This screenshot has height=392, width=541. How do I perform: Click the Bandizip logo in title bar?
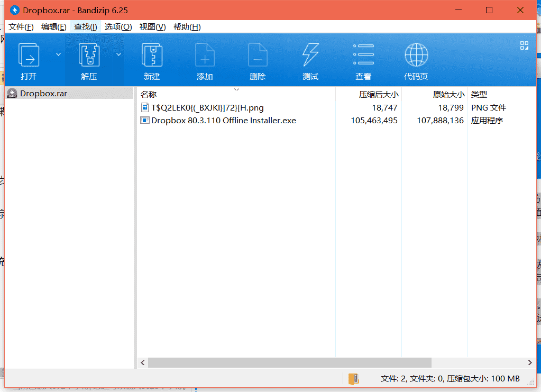[x=15, y=11]
